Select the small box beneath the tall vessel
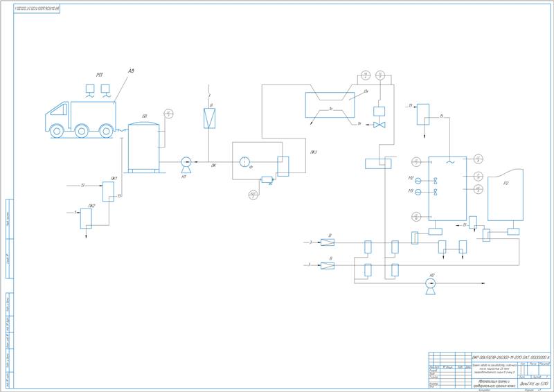554x392 pixels. (436, 231)
